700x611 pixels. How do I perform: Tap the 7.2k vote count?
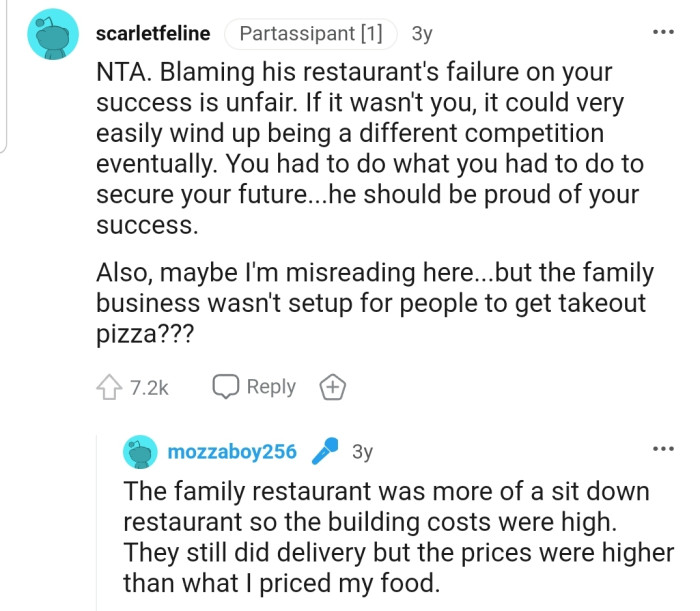pyautogui.click(x=149, y=387)
